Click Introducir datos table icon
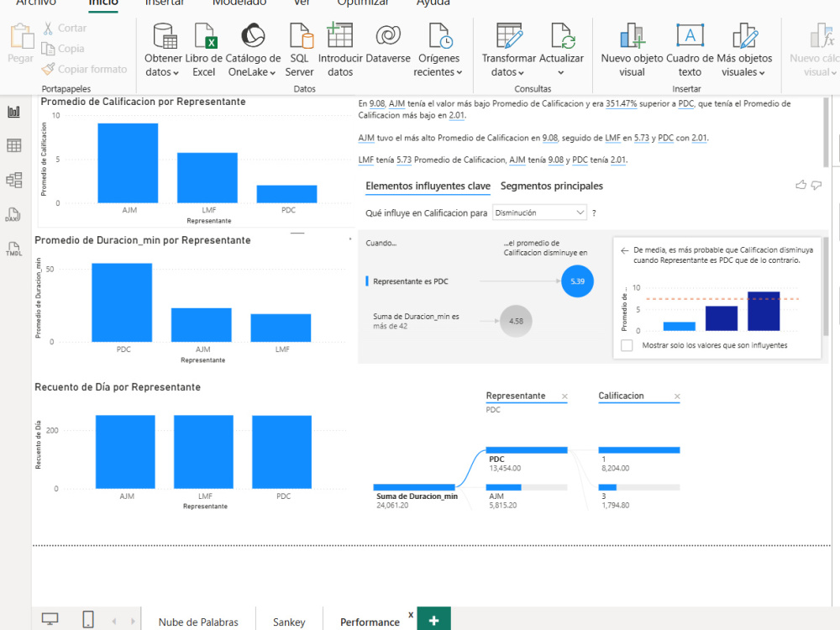840x630 pixels. (340, 35)
